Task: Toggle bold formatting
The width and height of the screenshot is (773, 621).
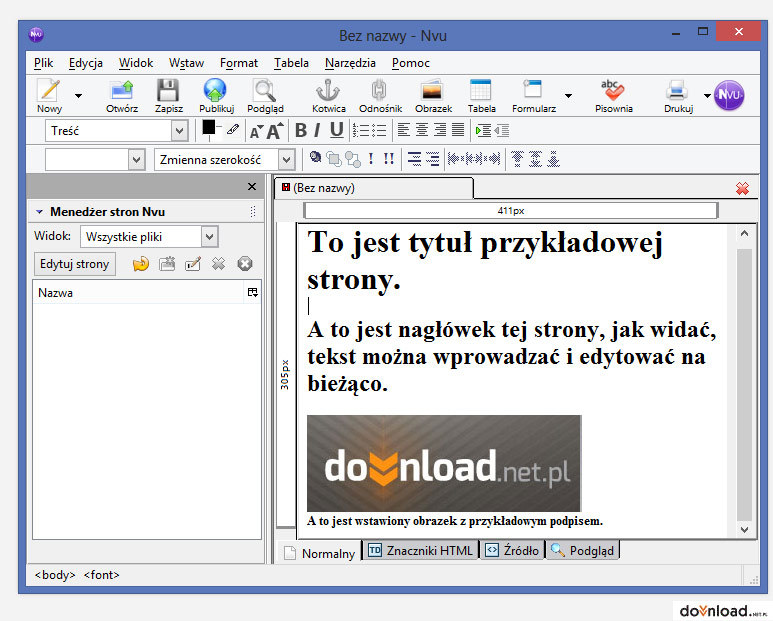Action: click(x=301, y=130)
